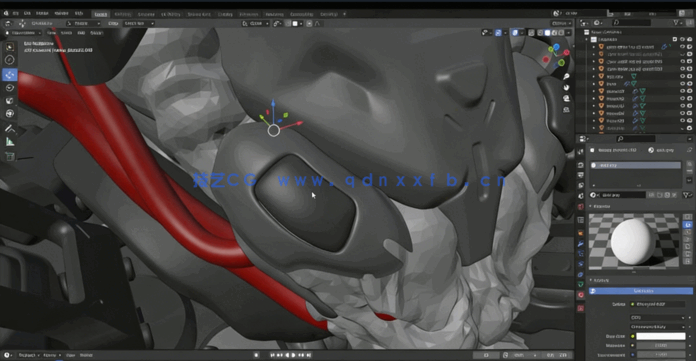Open the outliner filter dropdown

(x=678, y=23)
